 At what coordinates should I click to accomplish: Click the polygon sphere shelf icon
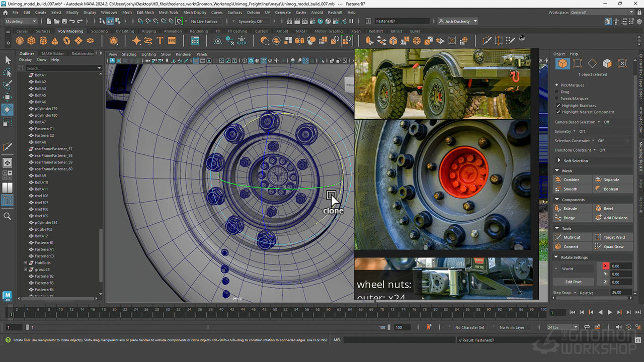20,41
